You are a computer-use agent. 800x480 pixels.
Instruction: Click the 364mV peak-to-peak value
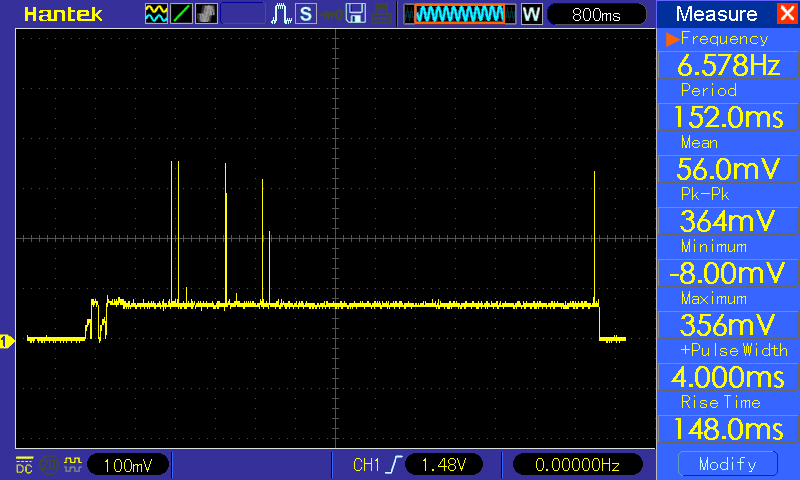729,221
